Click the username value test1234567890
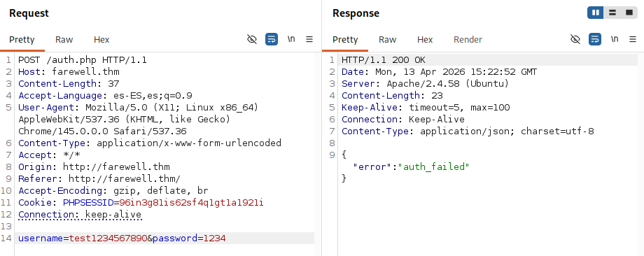 click(x=108, y=239)
